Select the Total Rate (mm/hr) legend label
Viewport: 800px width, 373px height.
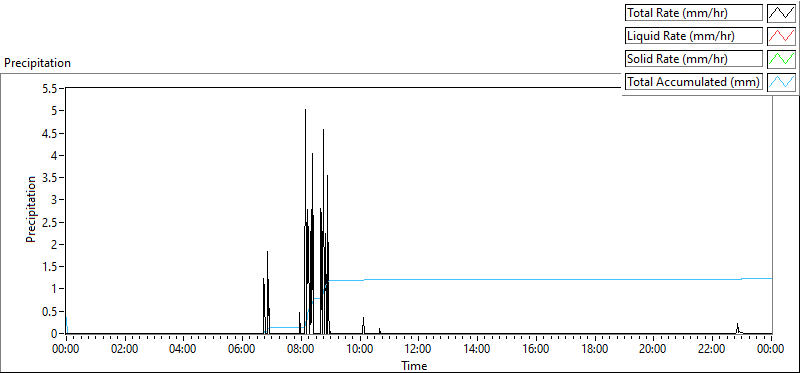(694, 13)
